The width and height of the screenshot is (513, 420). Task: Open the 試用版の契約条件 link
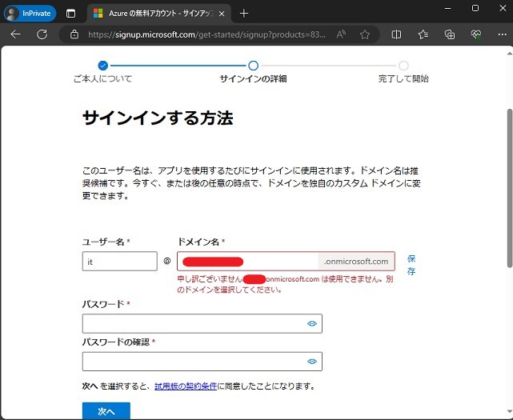click(186, 386)
